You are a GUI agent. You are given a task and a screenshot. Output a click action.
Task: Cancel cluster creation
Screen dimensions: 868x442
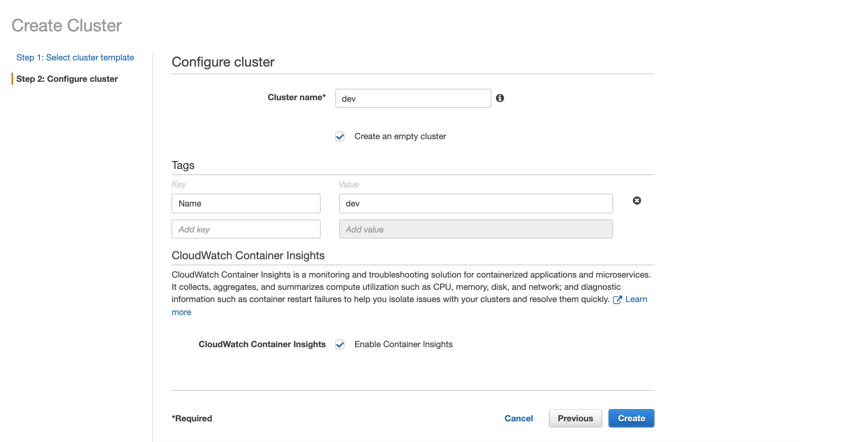tap(519, 418)
